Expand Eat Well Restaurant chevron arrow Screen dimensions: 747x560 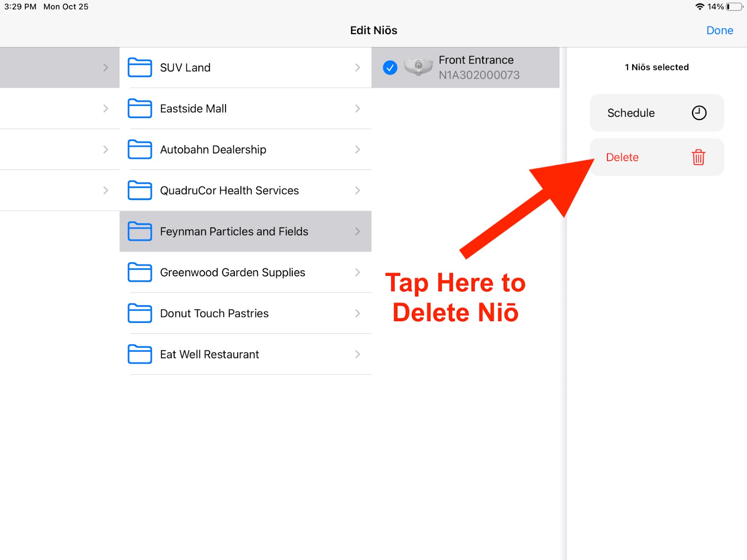[x=358, y=355]
